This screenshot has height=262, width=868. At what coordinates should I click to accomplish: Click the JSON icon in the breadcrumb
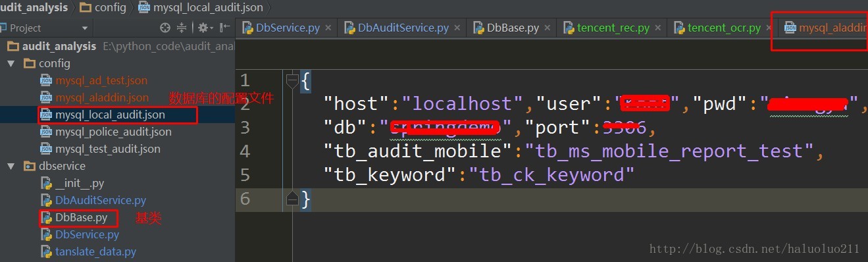[143, 7]
